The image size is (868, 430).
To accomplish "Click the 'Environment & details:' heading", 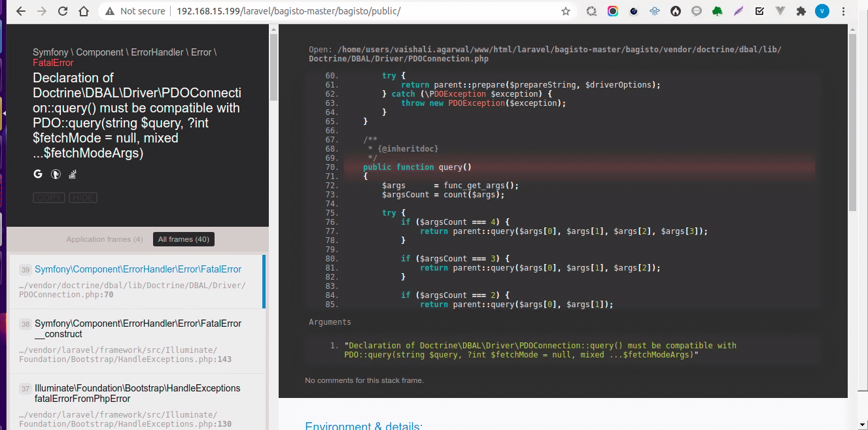I will pyautogui.click(x=364, y=426).
